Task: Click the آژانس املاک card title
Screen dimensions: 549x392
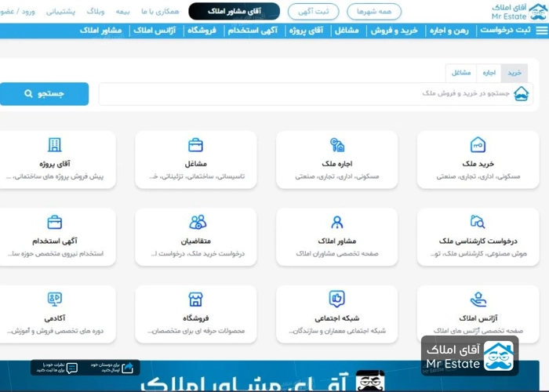Action: 478,318
